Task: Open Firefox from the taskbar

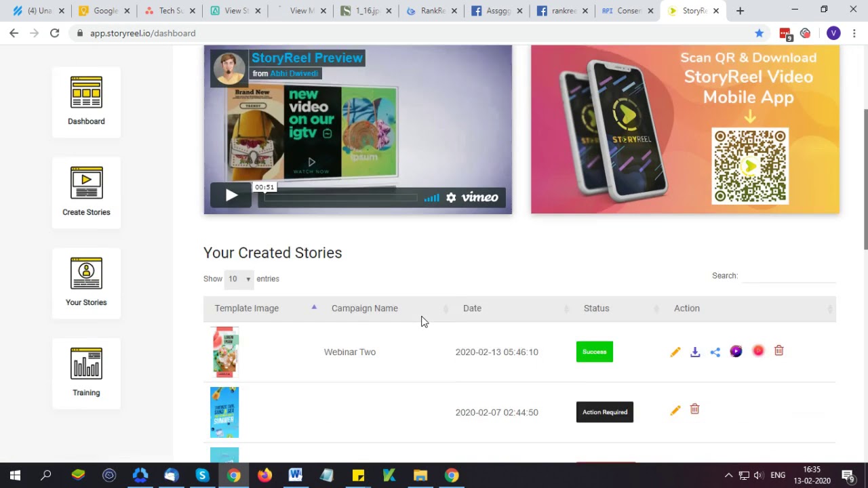Action: point(264,475)
